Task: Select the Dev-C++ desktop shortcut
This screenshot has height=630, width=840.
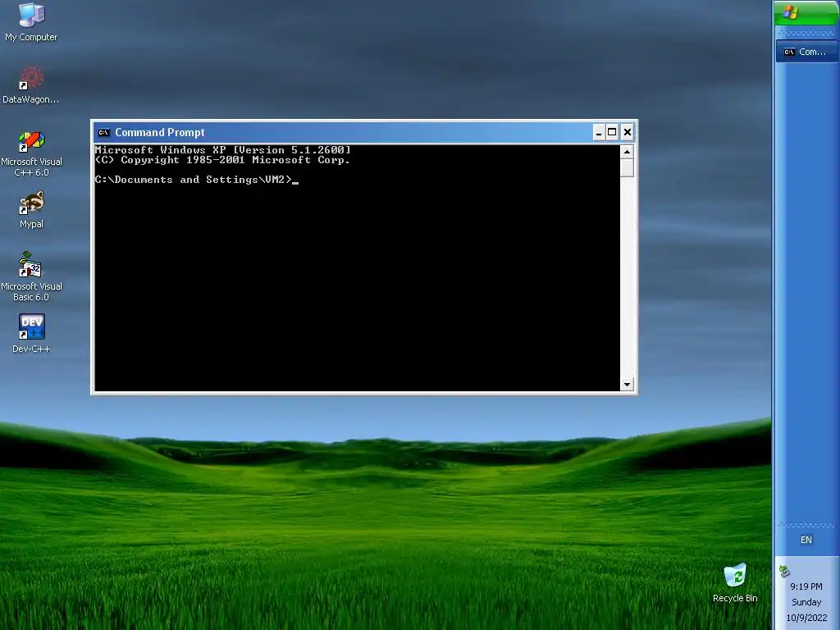Action: coord(31,333)
